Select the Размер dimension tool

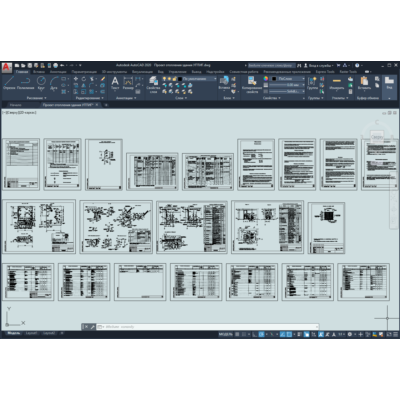[128, 83]
